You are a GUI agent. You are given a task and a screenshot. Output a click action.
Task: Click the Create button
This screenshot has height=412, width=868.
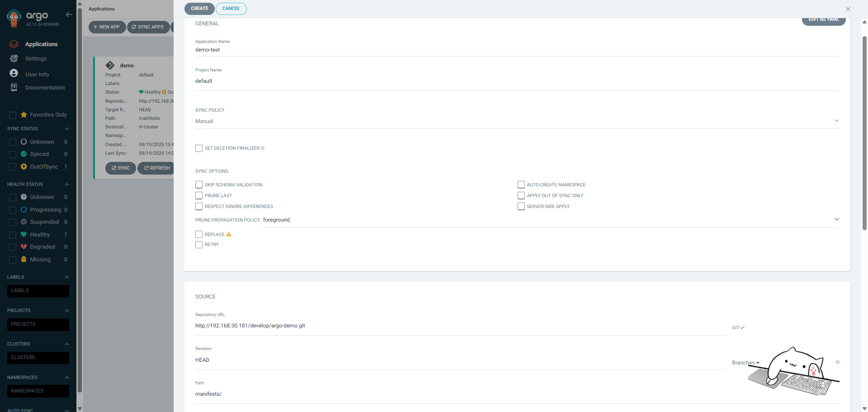[199, 9]
